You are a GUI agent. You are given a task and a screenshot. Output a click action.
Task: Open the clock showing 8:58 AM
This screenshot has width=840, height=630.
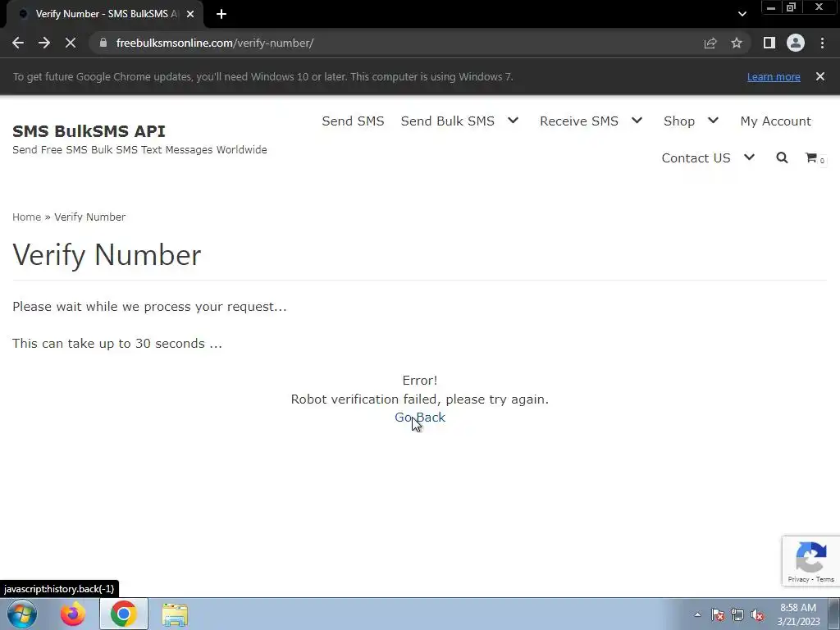798,614
